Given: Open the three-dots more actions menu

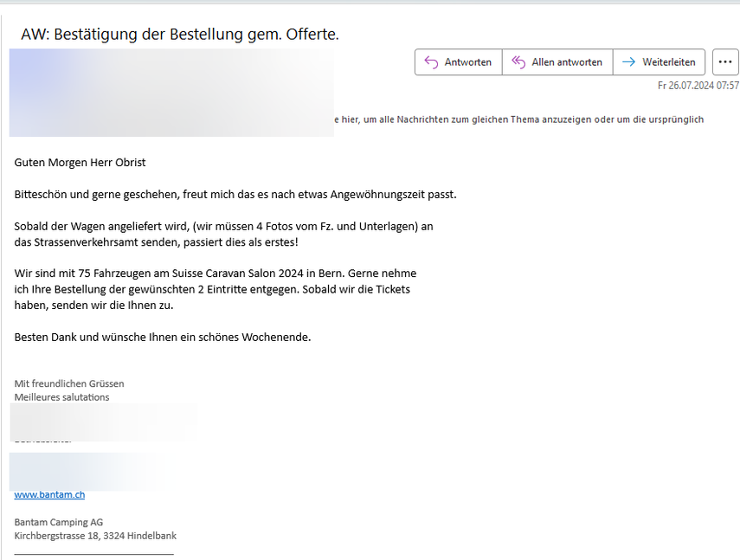Looking at the screenshot, I should [724, 62].
